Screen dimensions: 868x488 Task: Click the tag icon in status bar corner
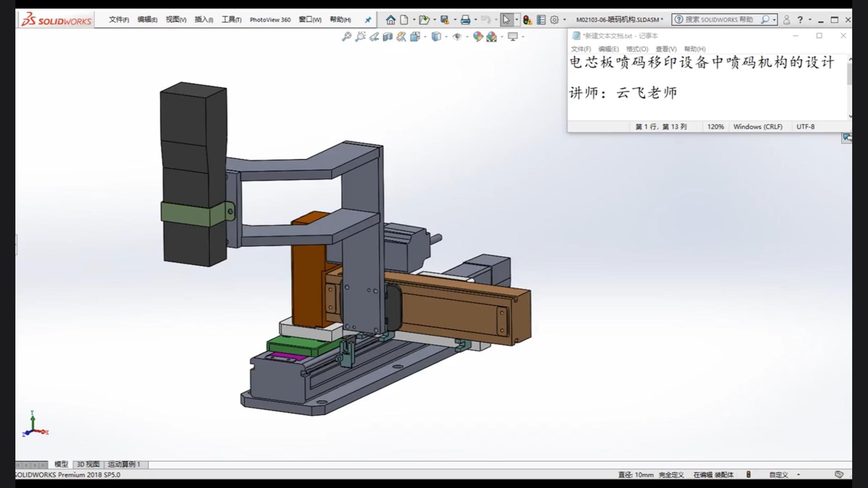pyautogui.click(x=839, y=474)
